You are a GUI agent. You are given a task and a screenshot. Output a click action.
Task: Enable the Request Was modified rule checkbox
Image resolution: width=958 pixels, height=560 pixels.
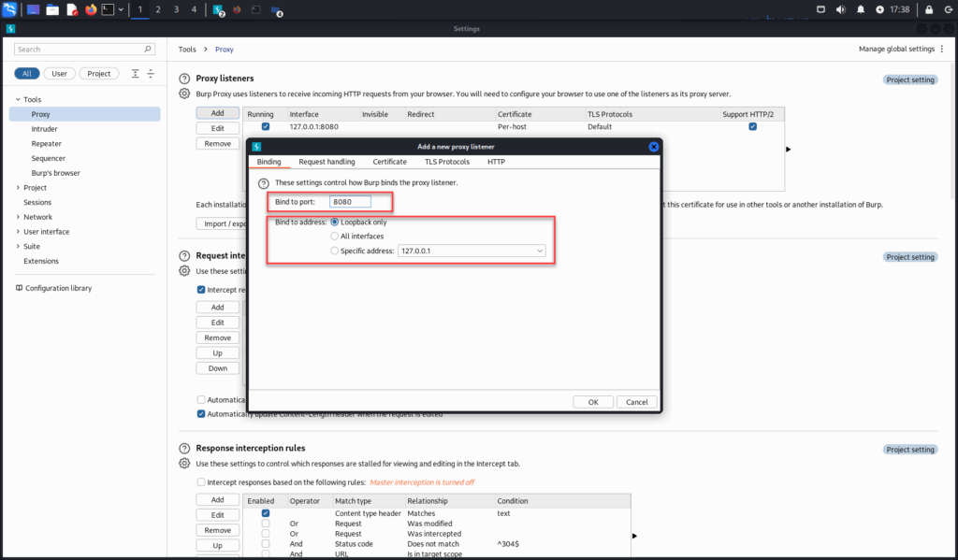click(265, 524)
